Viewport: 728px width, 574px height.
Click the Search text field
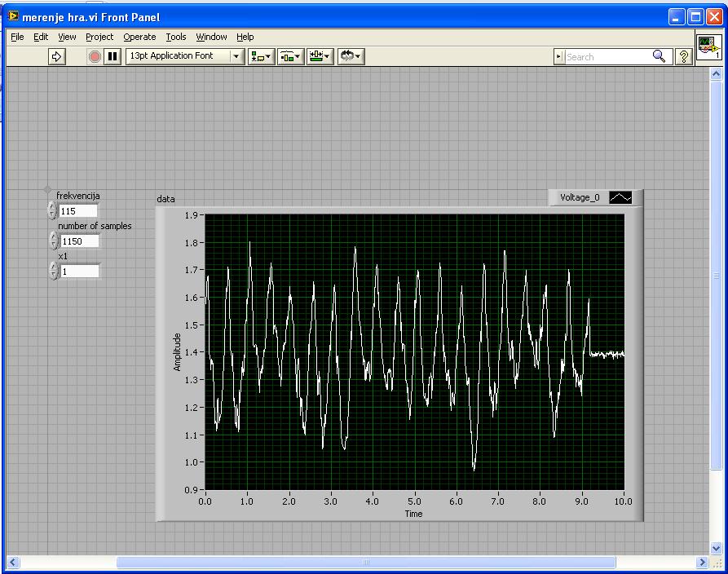click(607, 56)
